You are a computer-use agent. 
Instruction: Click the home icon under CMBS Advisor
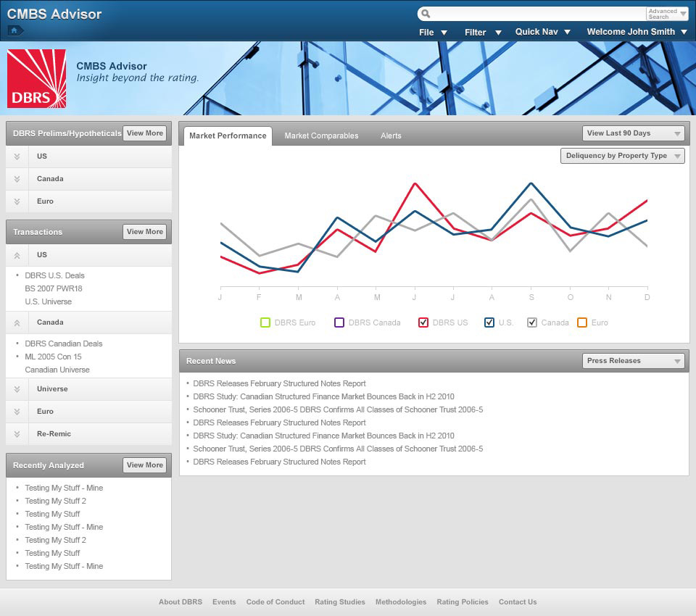(x=14, y=30)
